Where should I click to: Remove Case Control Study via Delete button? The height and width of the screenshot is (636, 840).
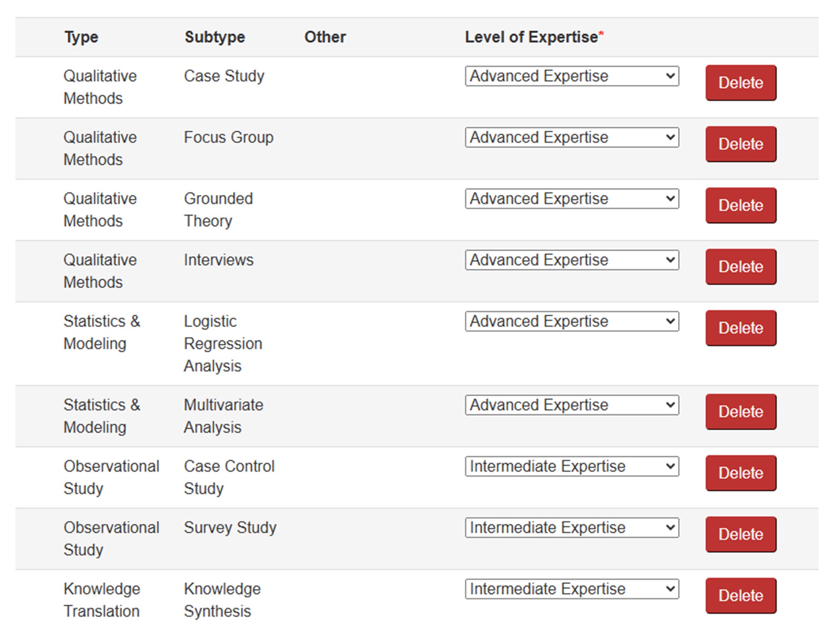pos(741,473)
